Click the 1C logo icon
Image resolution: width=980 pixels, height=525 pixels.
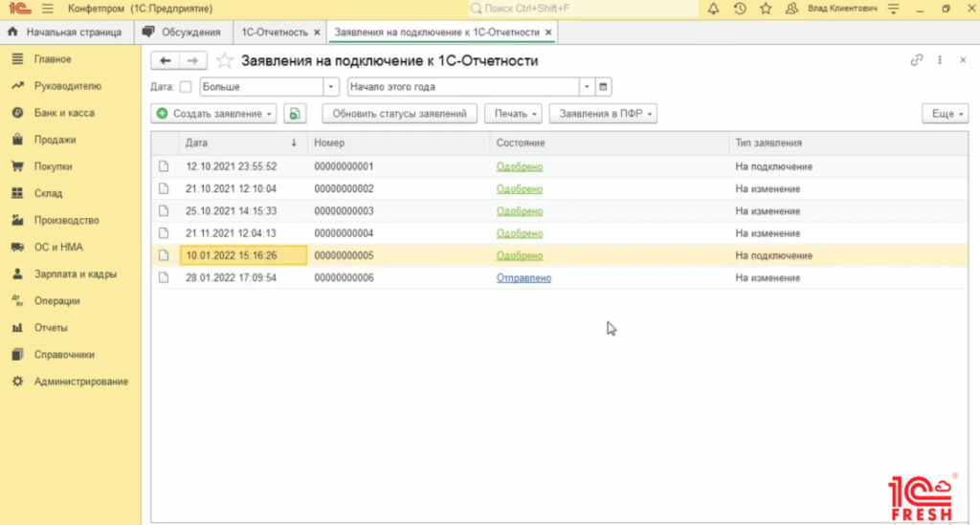click(x=20, y=9)
